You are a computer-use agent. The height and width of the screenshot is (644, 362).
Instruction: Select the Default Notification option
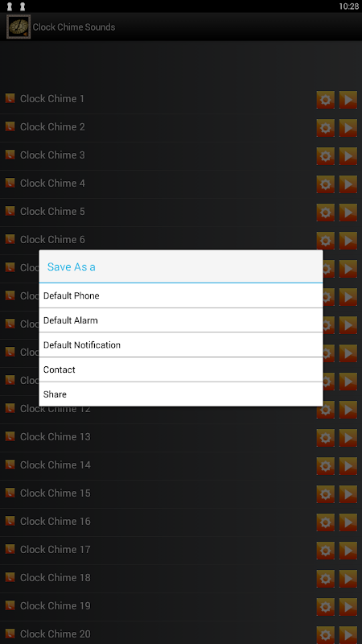(180, 345)
